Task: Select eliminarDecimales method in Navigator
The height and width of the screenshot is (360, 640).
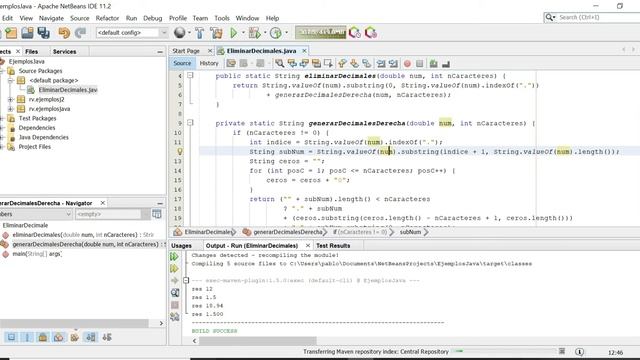Action: (83, 235)
